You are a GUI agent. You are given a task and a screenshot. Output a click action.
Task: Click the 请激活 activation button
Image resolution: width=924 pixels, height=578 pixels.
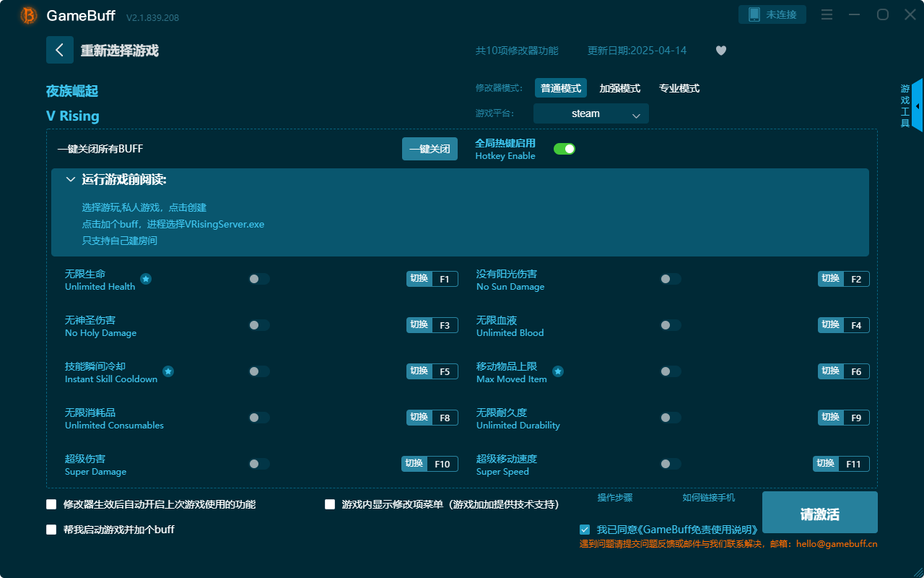[819, 512]
